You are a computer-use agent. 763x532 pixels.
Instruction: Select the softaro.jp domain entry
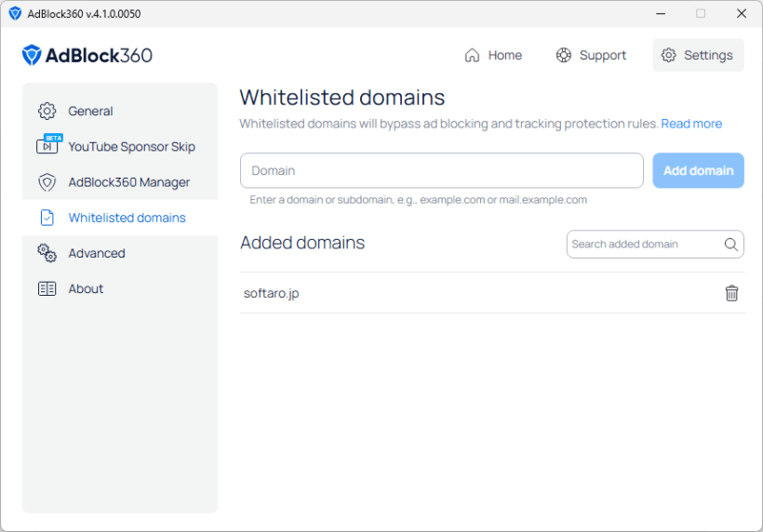coord(272,293)
